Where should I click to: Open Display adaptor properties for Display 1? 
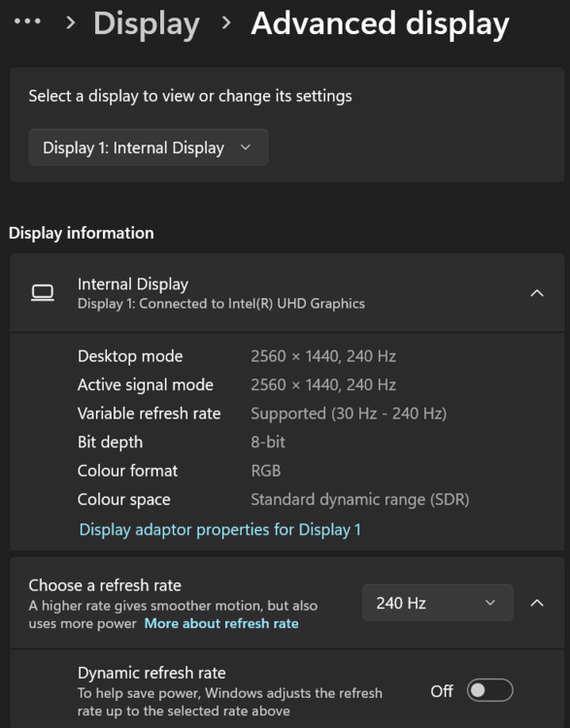[220, 530]
